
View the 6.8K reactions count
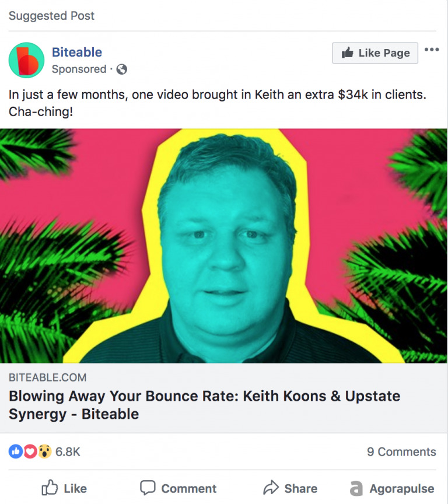coord(68,452)
